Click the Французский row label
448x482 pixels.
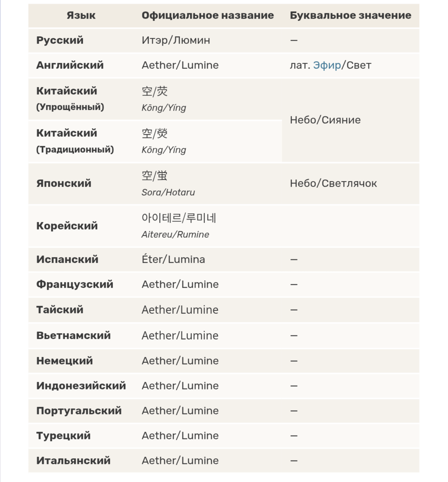[75, 285]
